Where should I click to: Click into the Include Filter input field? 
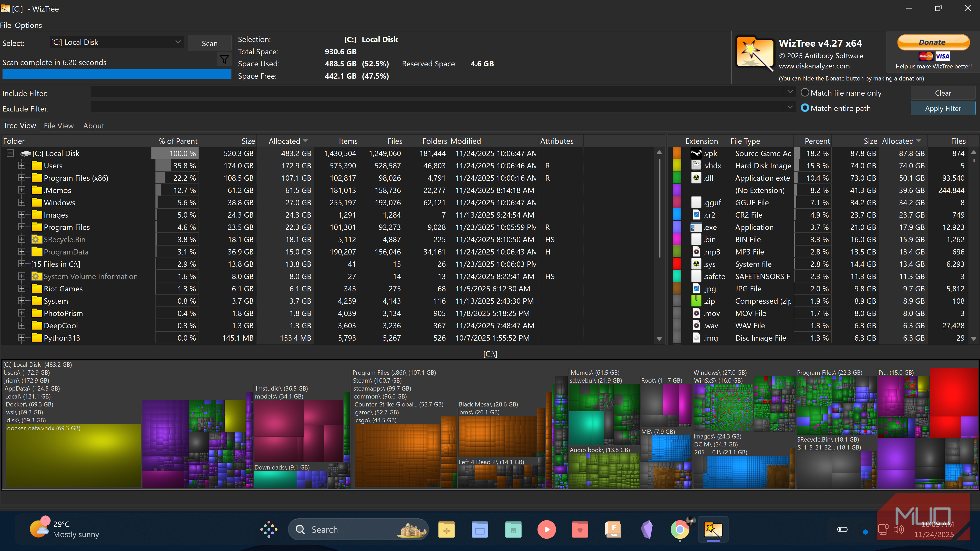(438, 92)
